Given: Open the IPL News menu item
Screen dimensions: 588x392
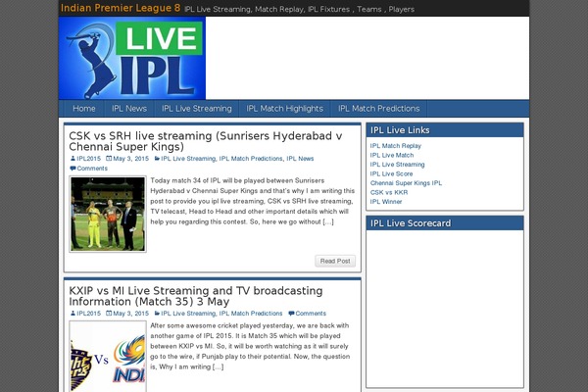Looking at the screenshot, I should click(129, 109).
